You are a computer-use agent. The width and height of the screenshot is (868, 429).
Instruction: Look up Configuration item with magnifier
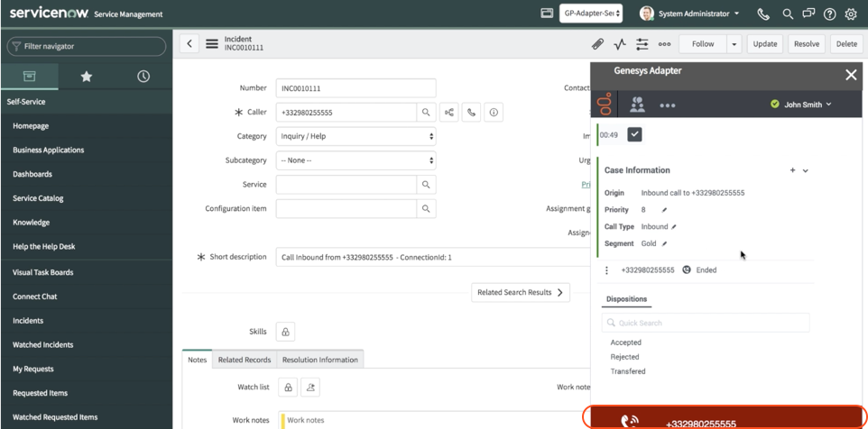(426, 208)
